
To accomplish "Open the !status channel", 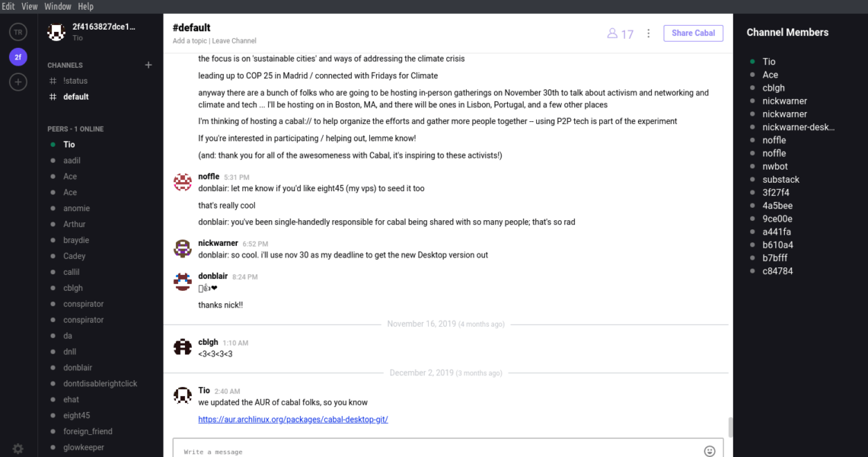I will point(75,81).
